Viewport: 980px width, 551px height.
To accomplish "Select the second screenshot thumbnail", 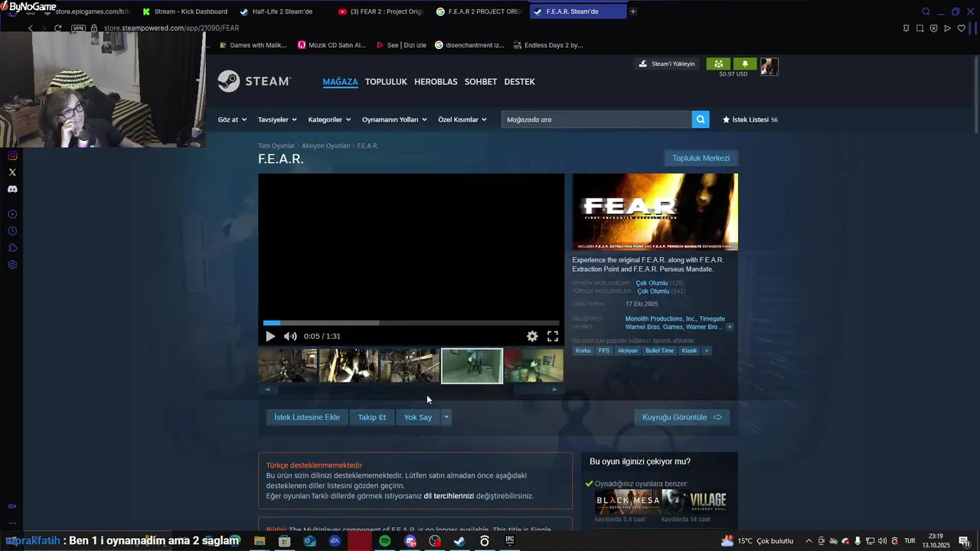I will (x=348, y=366).
